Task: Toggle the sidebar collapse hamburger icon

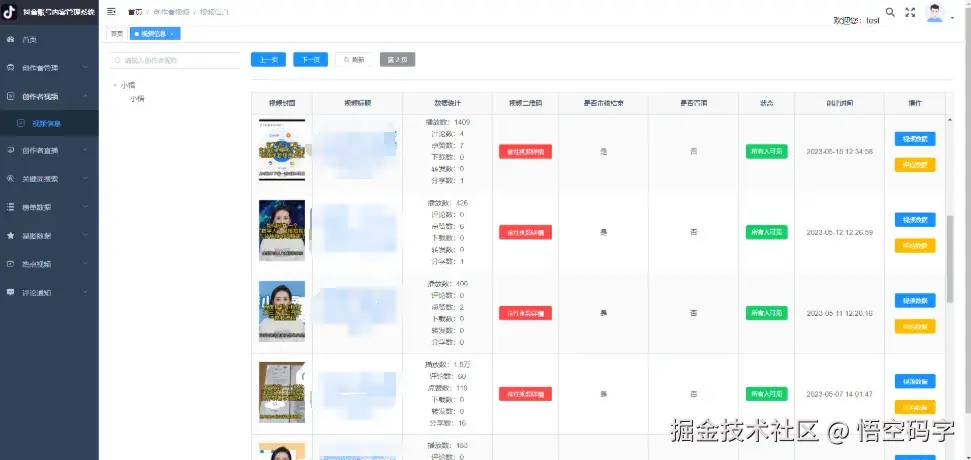Action: point(111,12)
